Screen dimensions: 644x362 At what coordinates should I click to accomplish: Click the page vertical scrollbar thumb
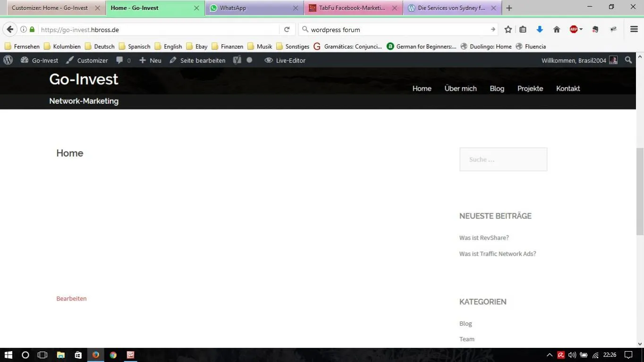pyautogui.click(x=640, y=191)
